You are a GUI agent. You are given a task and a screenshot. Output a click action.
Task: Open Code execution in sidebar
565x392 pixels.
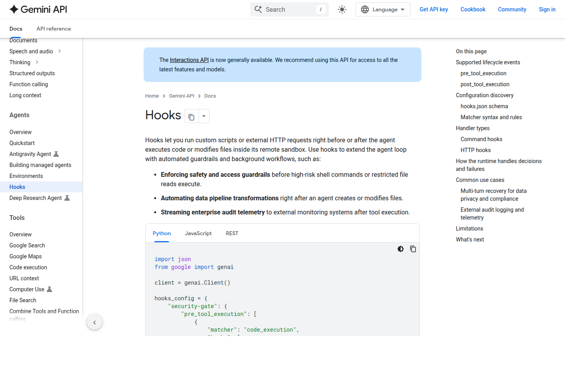point(28,267)
